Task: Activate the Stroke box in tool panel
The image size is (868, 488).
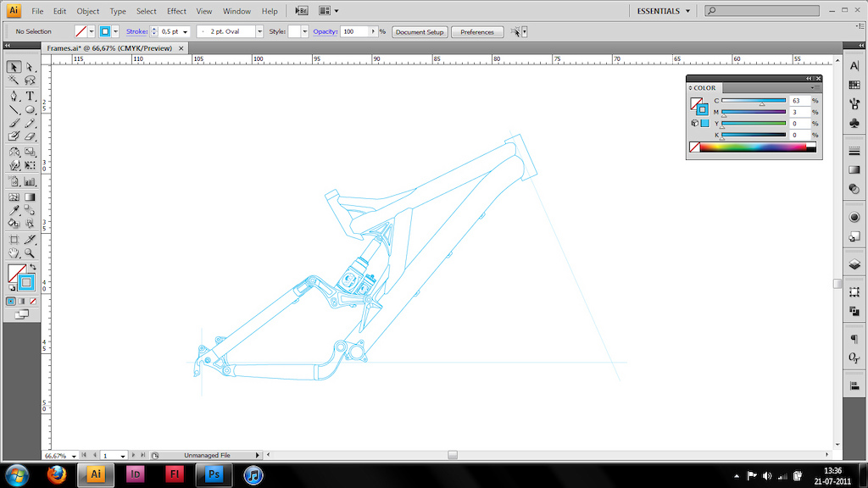Action: click(26, 283)
